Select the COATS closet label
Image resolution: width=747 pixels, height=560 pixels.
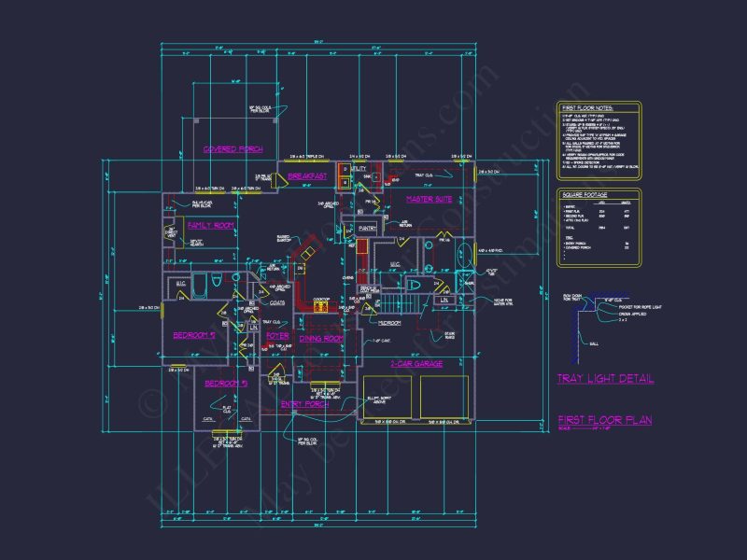(x=277, y=302)
